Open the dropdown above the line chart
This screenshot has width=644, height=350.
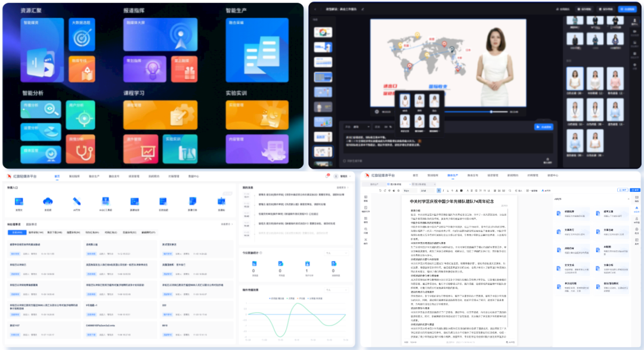coord(332,290)
